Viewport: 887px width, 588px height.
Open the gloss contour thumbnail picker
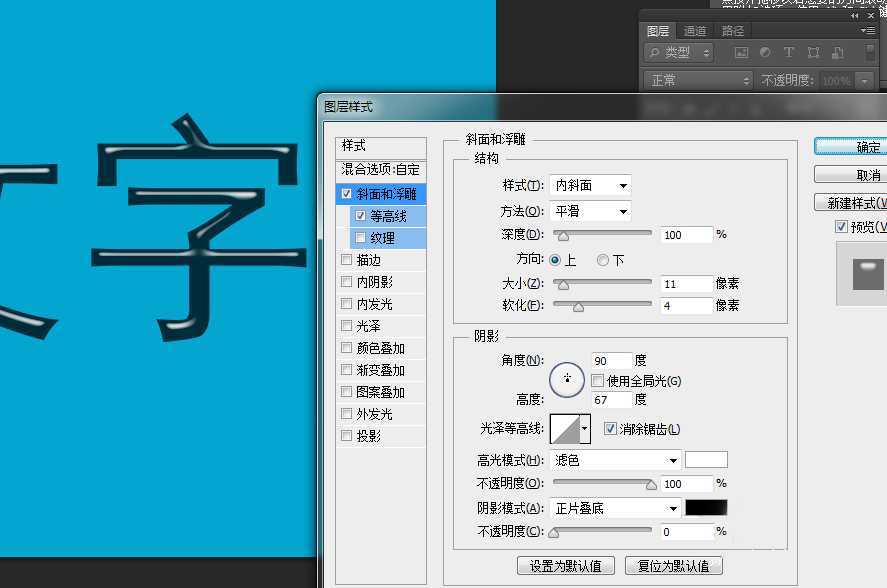tap(565, 428)
